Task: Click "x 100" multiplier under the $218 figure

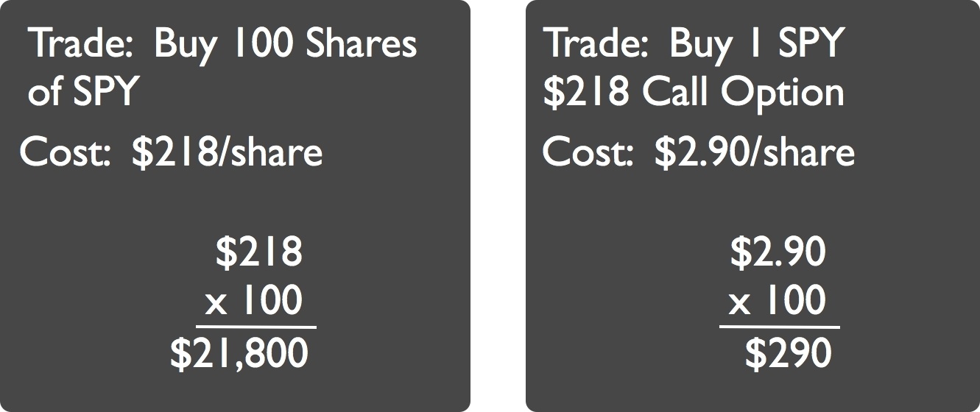Action: click(x=253, y=301)
